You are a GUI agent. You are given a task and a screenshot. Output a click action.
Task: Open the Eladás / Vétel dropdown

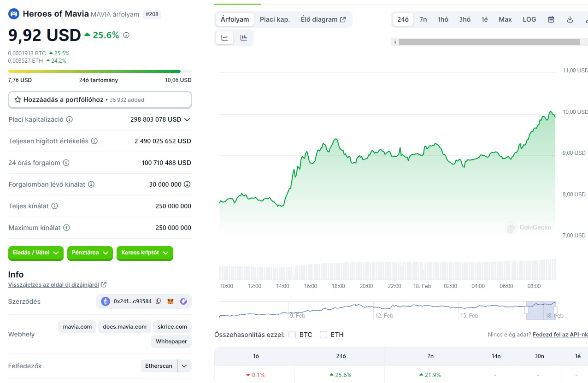point(35,253)
